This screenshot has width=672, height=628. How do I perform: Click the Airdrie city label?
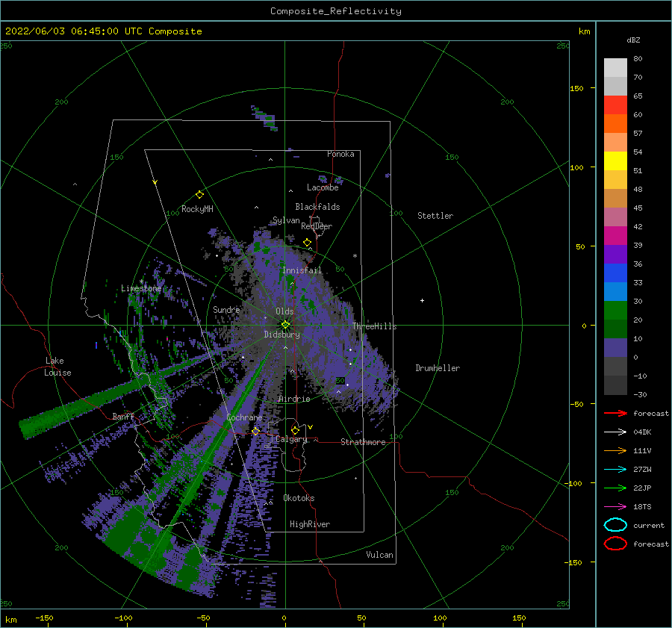(x=294, y=399)
